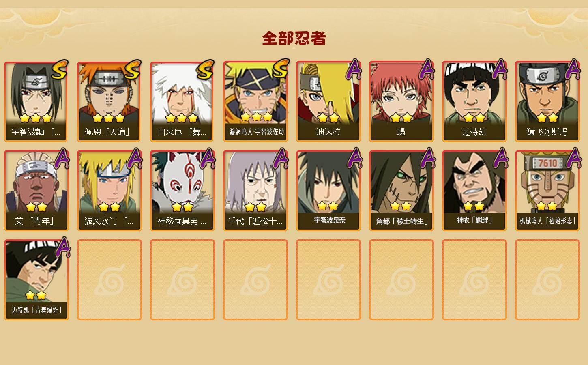Click the 全部忍者 heading
This screenshot has height=365, width=588.
click(x=294, y=38)
